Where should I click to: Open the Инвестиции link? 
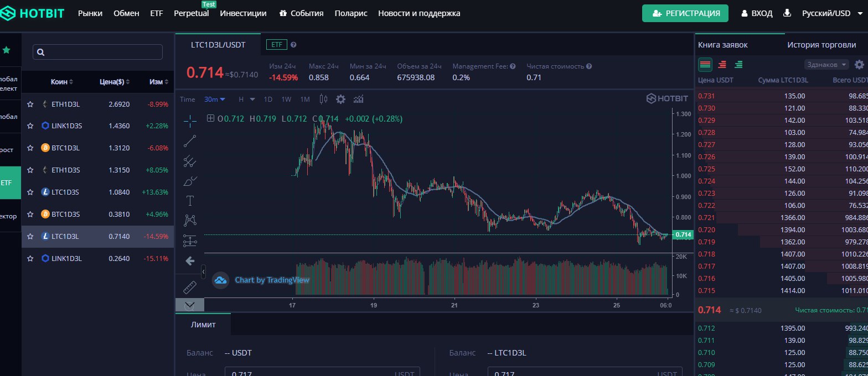(243, 13)
